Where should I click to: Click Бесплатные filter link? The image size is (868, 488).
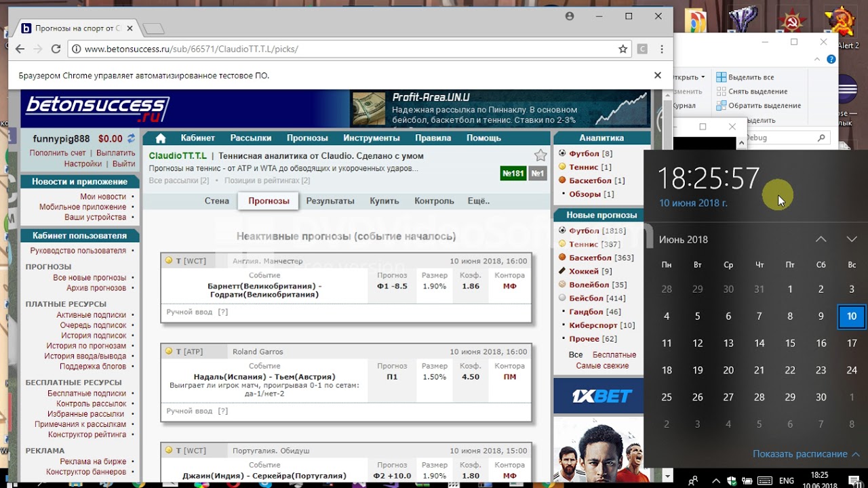pos(614,355)
